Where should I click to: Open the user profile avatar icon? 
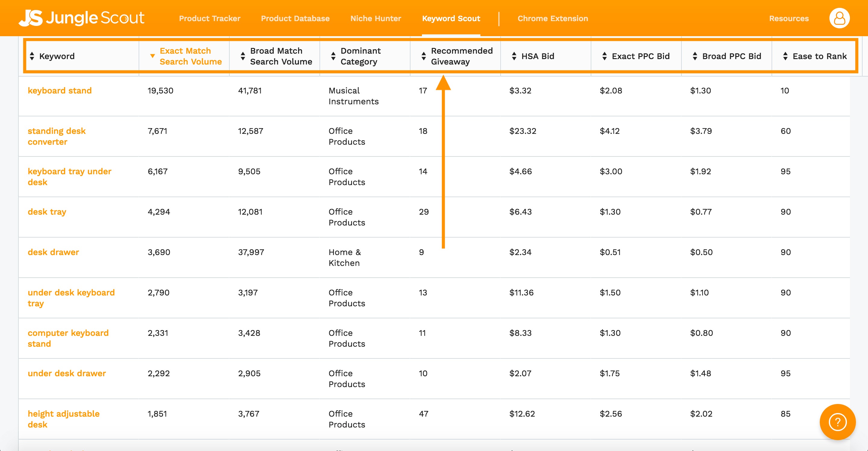pos(839,18)
